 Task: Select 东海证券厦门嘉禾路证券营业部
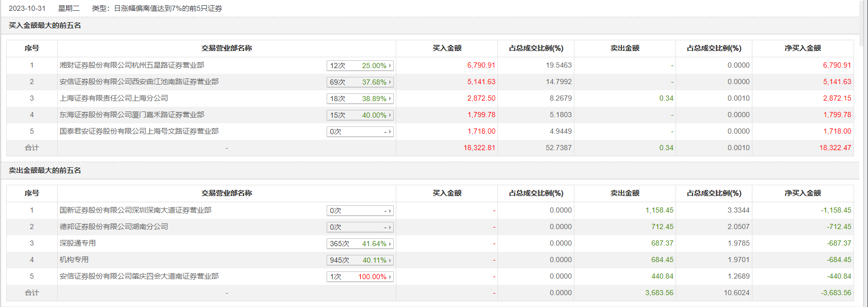tap(132, 115)
